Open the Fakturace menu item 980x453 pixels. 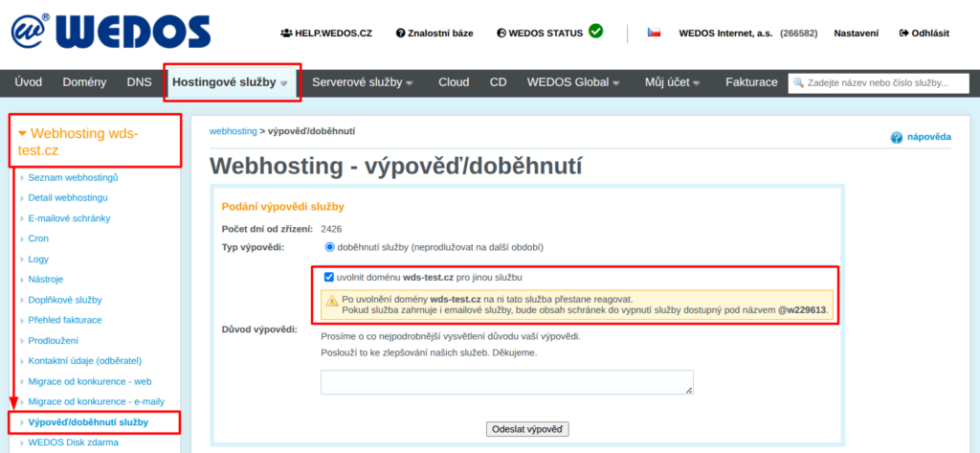[751, 82]
